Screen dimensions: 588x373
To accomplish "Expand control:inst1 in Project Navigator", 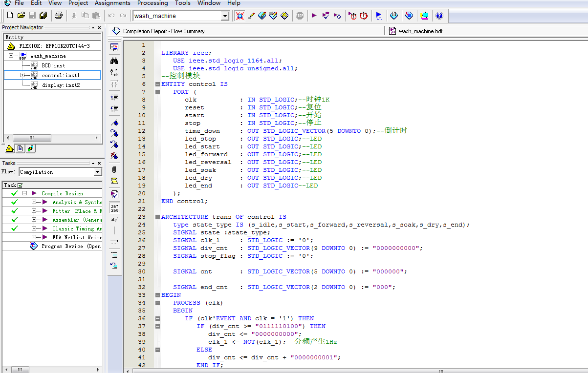I will point(22,75).
